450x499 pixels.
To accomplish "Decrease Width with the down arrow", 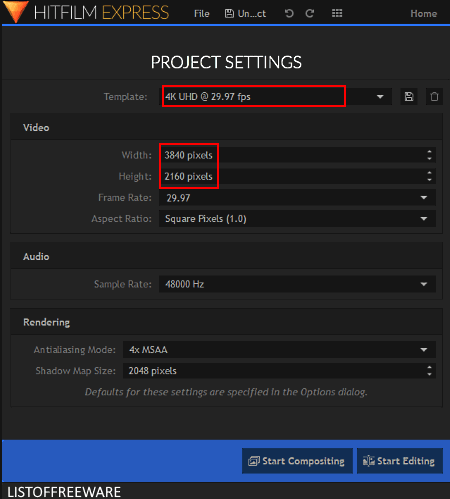I will pyautogui.click(x=429, y=159).
